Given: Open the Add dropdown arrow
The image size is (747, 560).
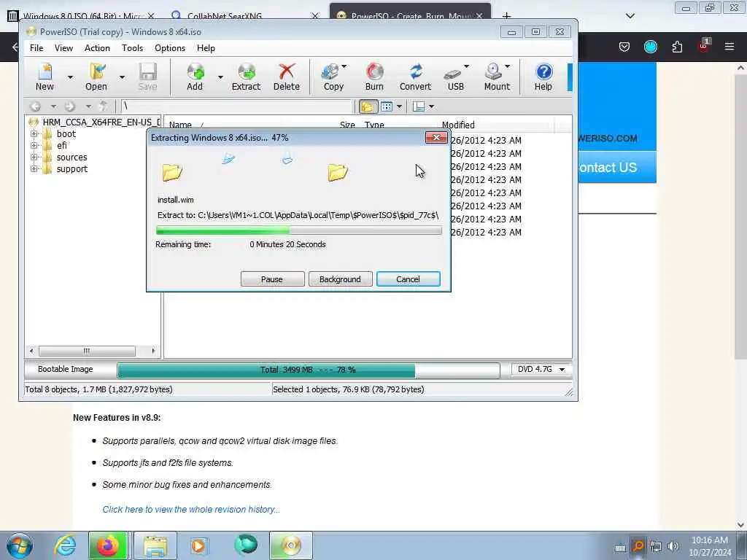Looking at the screenshot, I should point(220,77).
